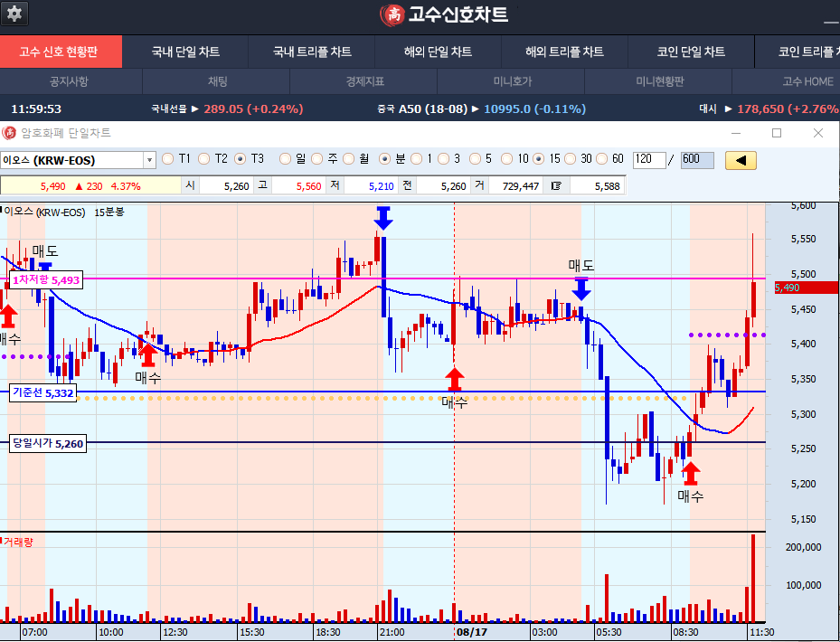Click the candle count field showing 120

pyautogui.click(x=648, y=160)
